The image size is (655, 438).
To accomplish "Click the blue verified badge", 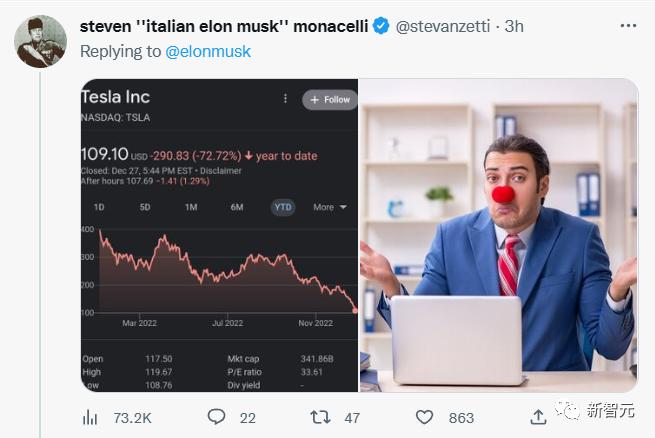I will pos(381,27).
